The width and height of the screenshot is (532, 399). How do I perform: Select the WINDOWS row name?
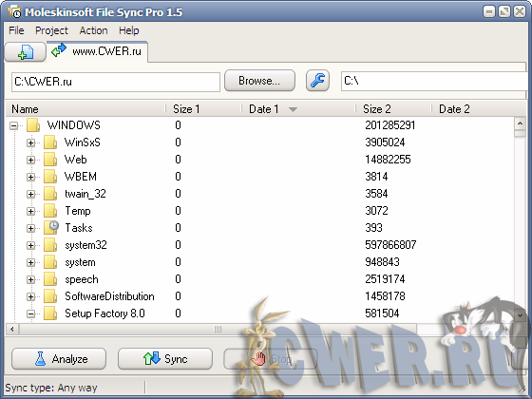(x=74, y=125)
